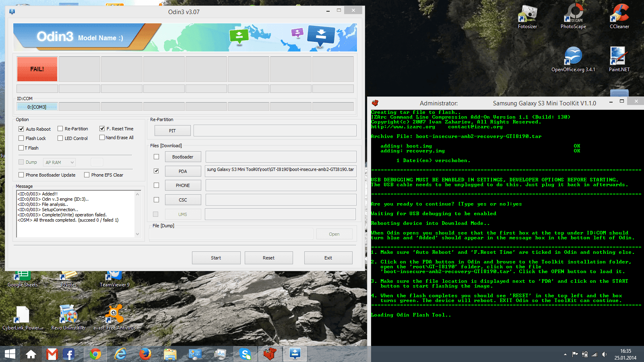Launch CCleaner from the desktop
Image resolution: width=644 pixels, height=362 pixels.
coord(619,17)
